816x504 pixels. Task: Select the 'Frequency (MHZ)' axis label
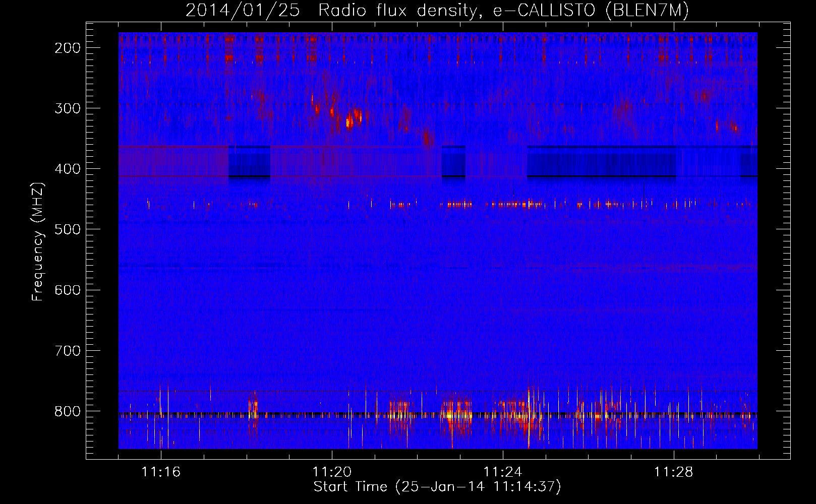[38, 241]
